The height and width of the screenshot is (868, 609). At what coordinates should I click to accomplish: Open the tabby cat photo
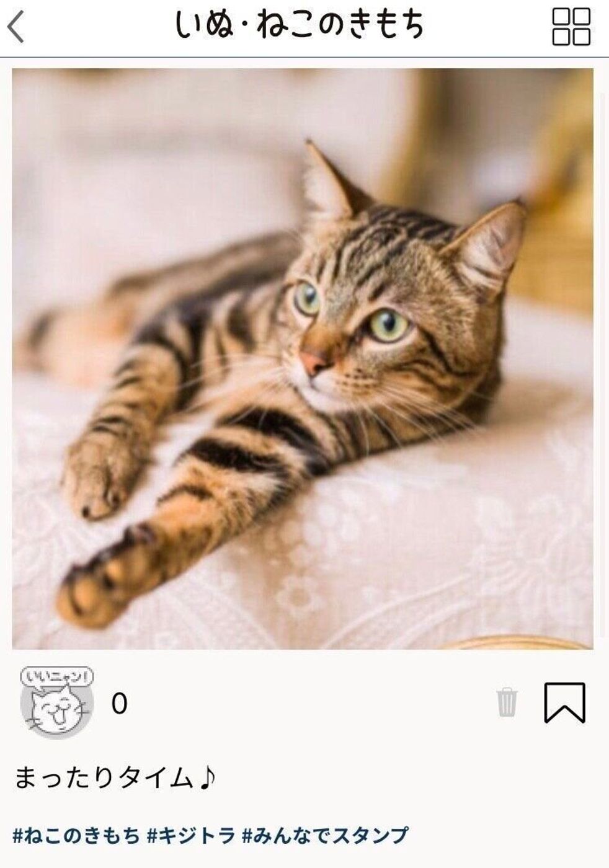[303, 358]
